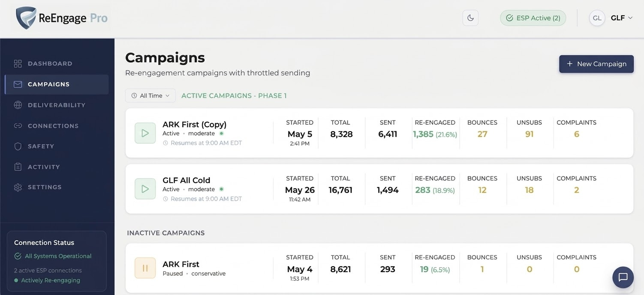
Task: Click complaints value 2
Action: 577,190
